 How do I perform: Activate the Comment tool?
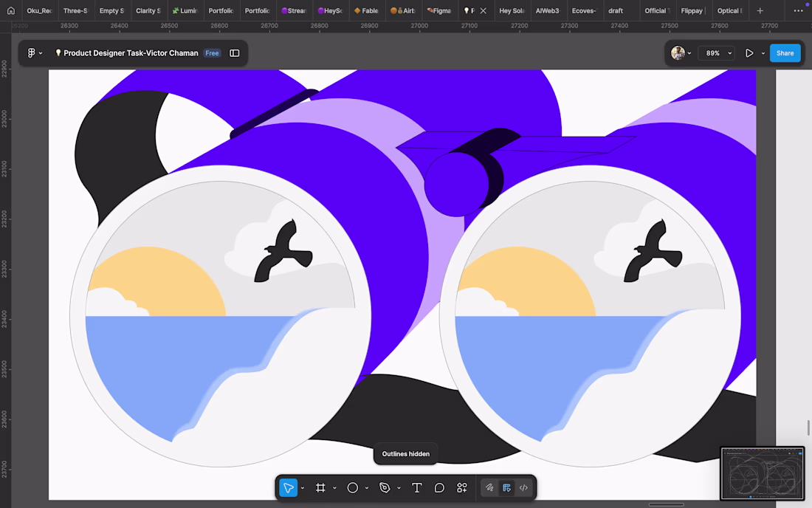click(439, 488)
